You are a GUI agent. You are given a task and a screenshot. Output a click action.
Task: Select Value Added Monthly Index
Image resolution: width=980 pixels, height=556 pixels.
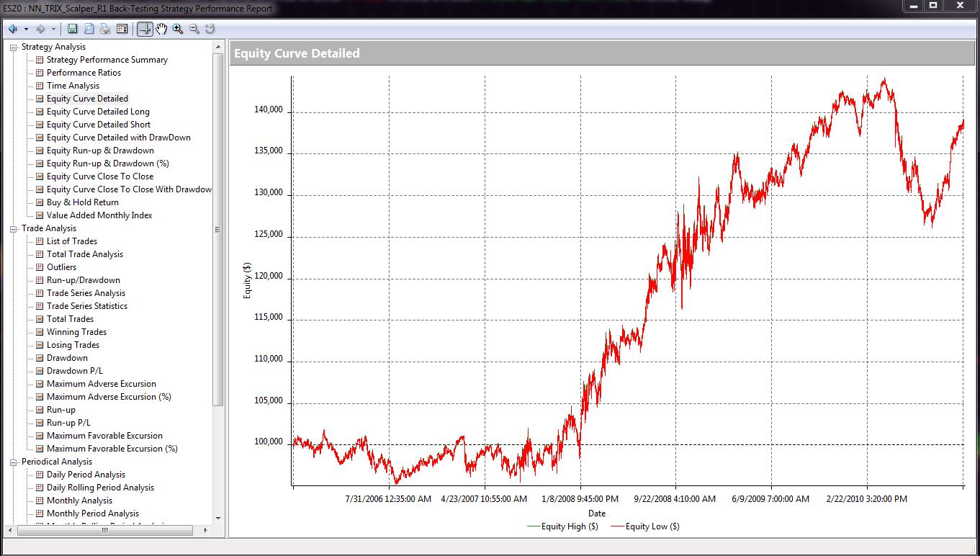coord(99,215)
